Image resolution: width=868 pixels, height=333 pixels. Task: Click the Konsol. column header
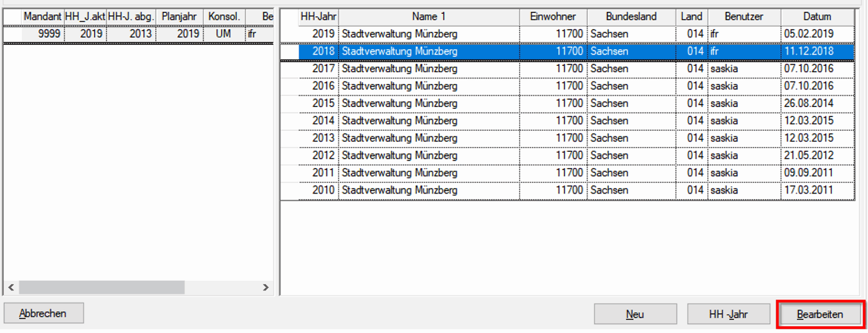click(x=224, y=17)
